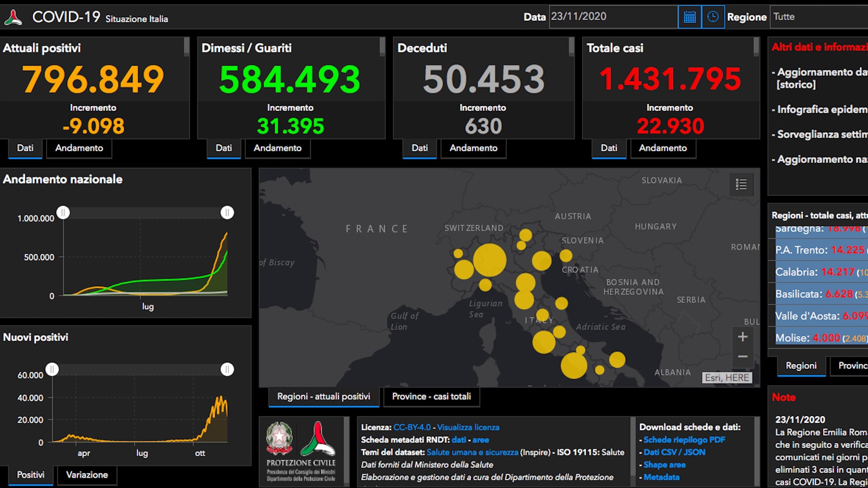Click the clock time icon beside Data

(x=713, y=17)
